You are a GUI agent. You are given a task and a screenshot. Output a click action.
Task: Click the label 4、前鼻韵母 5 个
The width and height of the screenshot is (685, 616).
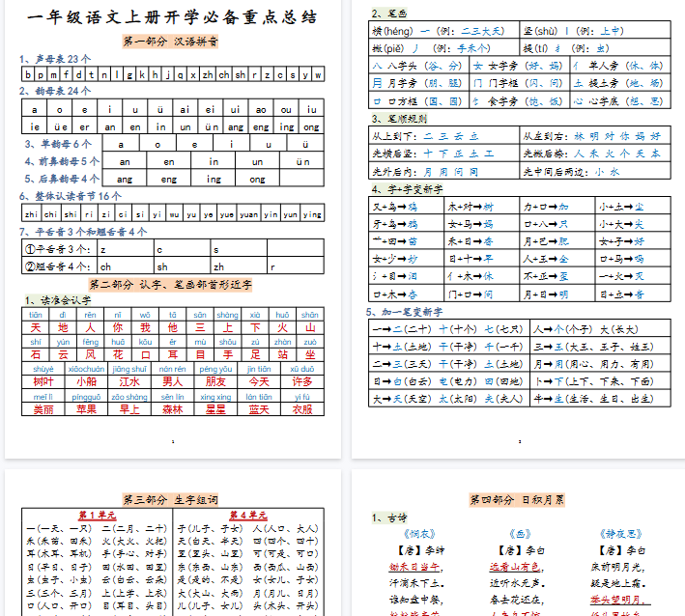pyautogui.click(x=62, y=161)
